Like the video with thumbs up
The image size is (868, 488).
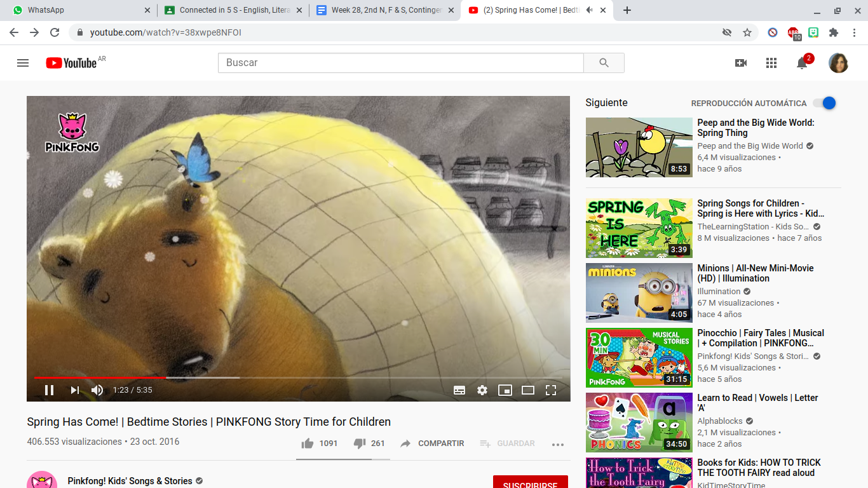click(x=320, y=444)
